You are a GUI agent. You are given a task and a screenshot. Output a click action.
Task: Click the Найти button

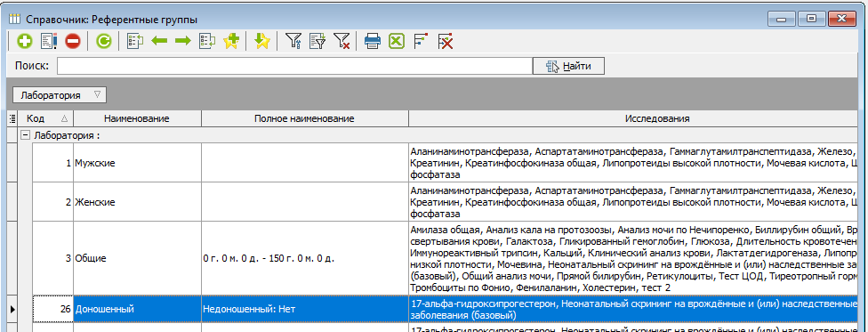tap(568, 66)
